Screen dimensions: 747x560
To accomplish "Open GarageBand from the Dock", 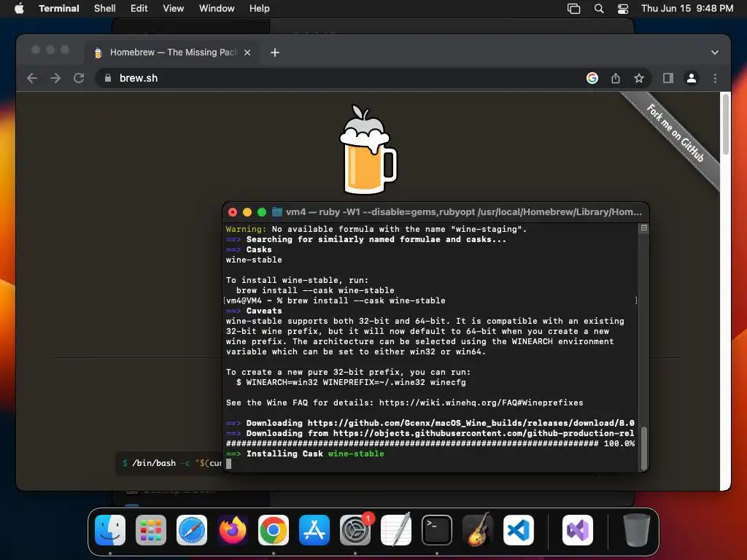I will (x=478, y=530).
